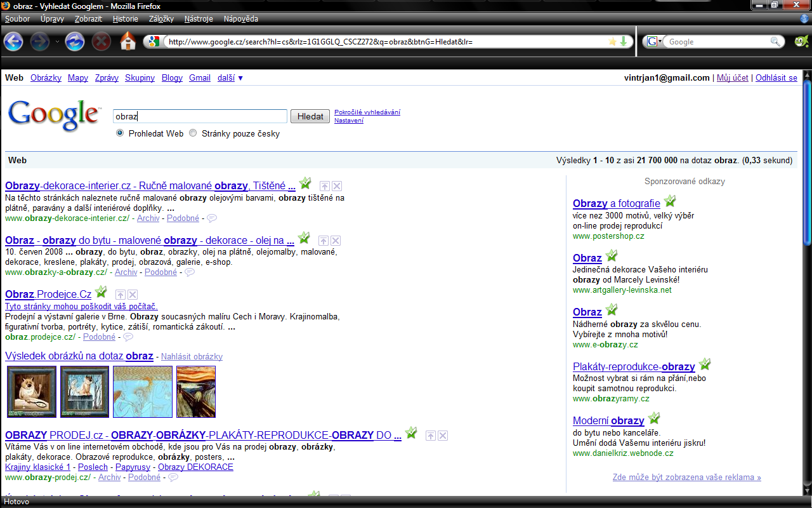Viewport: 812px width, 508px height.
Task: Remove 'Obraz - obrazy do bytu' result with X
Action: (336, 241)
